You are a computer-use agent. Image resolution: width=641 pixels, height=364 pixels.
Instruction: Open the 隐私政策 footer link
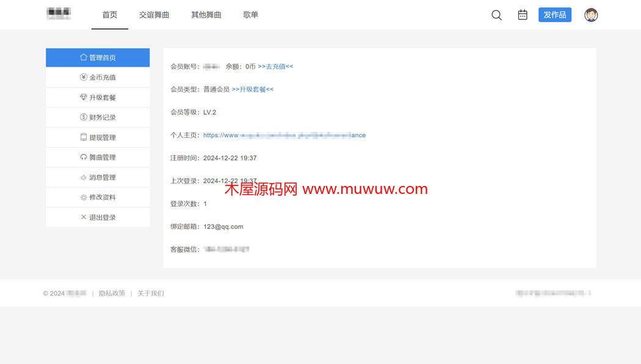pos(112,293)
